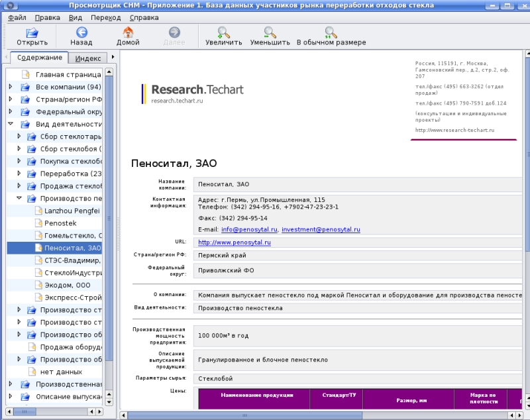Go back with the Назад arrow icon
530x420 pixels.
(81, 32)
